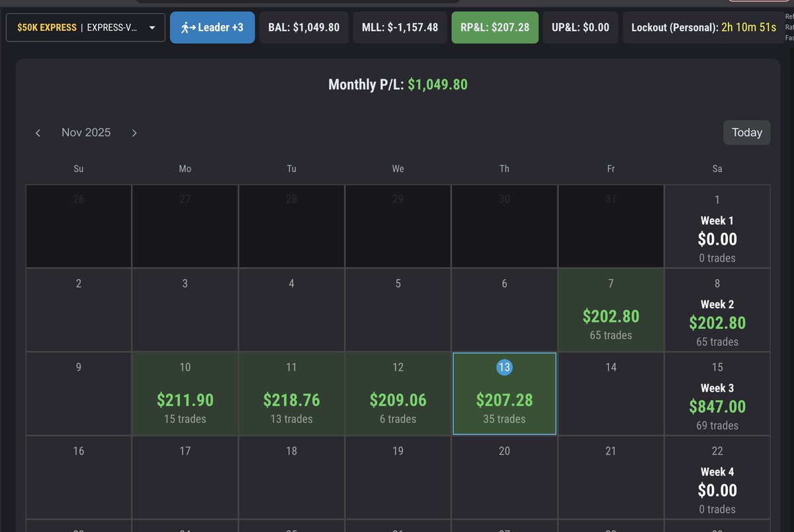794x532 pixels.
Task: Switch to the Nov 2025 month label
Action: point(86,132)
